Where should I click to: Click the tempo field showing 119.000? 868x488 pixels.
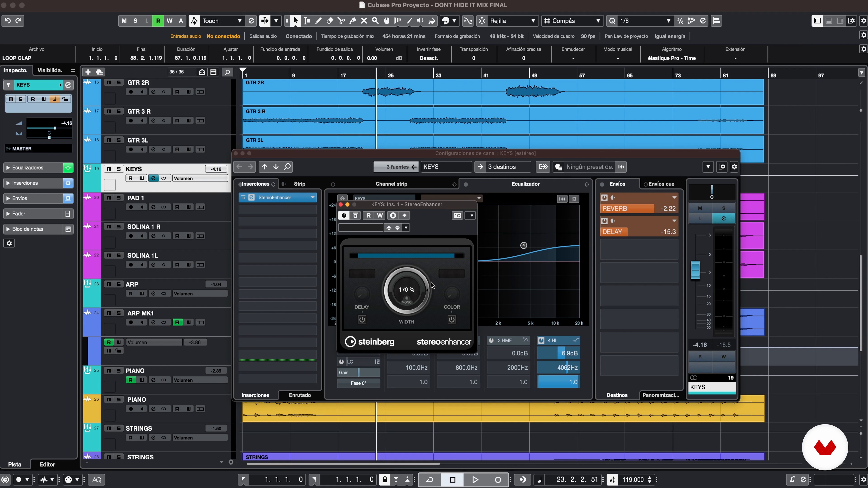(x=633, y=480)
